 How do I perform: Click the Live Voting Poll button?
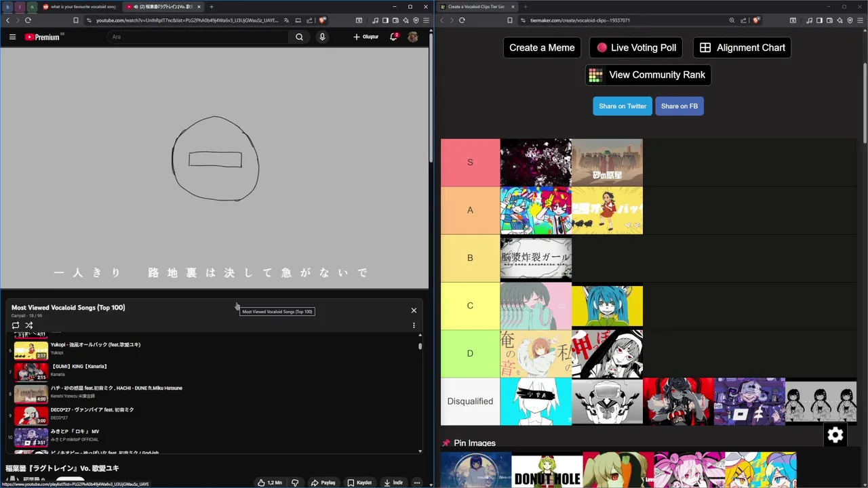[x=636, y=47]
